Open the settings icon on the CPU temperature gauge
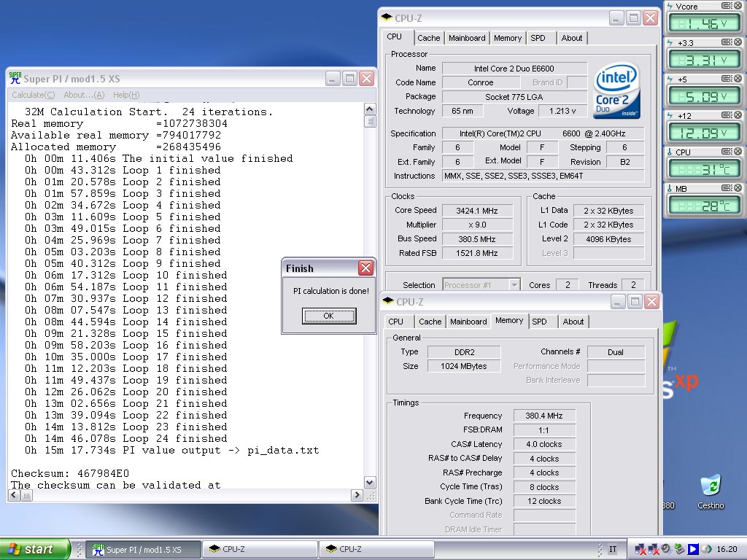The image size is (747, 560). click(x=727, y=152)
